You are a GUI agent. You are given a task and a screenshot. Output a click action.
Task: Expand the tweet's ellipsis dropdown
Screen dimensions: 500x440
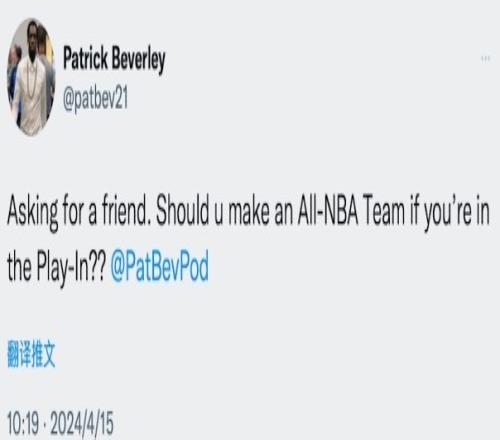[x=485, y=59]
